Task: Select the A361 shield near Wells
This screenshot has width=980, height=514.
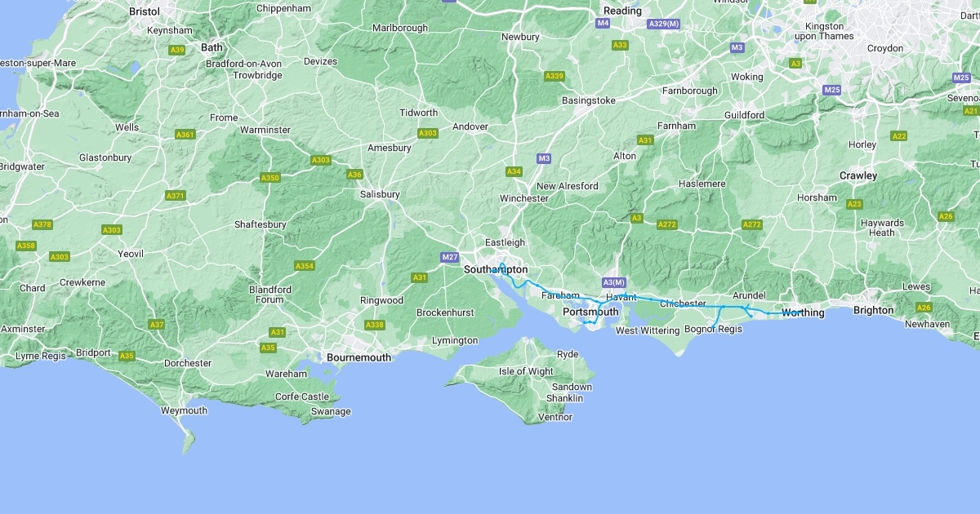Action: pyautogui.click(x=185, y=134)
